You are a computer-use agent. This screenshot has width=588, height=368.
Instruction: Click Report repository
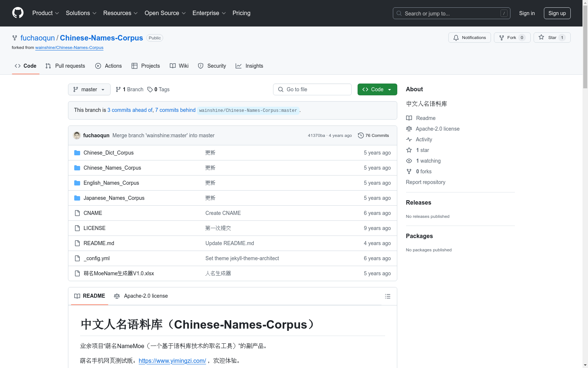(426, 182)
